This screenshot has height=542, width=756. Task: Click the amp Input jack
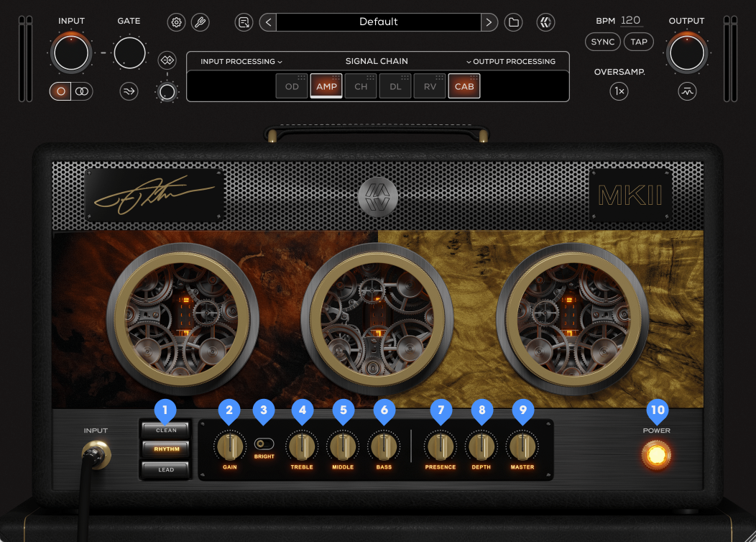[96, 454]
